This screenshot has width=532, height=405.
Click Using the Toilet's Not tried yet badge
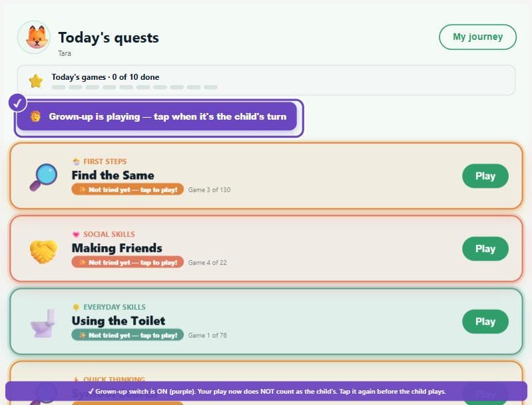coord(128,335)
